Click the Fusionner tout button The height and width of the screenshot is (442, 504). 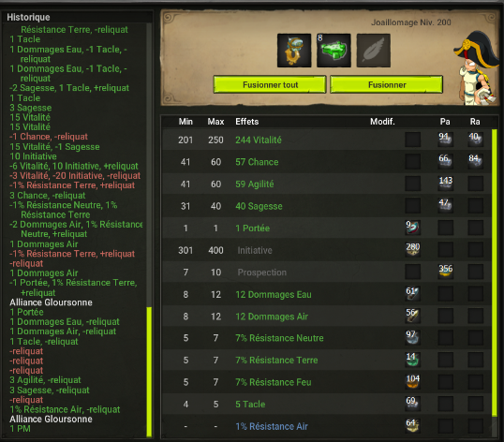click(x=270, y=84)
